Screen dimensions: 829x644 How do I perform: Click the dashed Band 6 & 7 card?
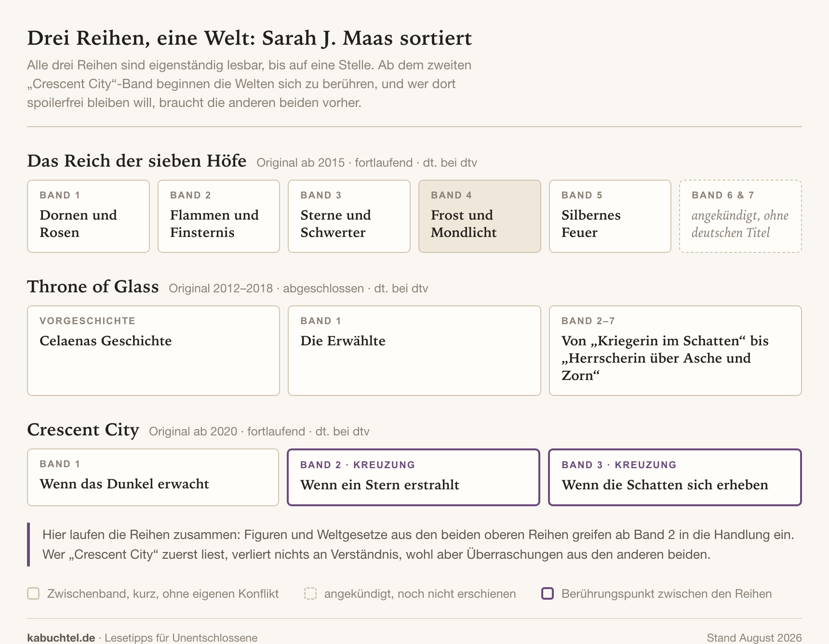(740, 216)
